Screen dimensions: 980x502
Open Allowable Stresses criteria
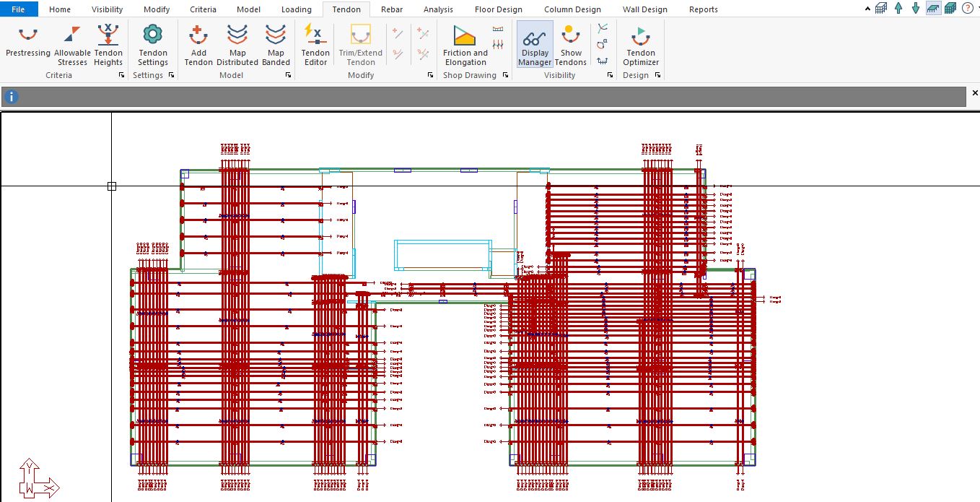click(x=72, y=43)
